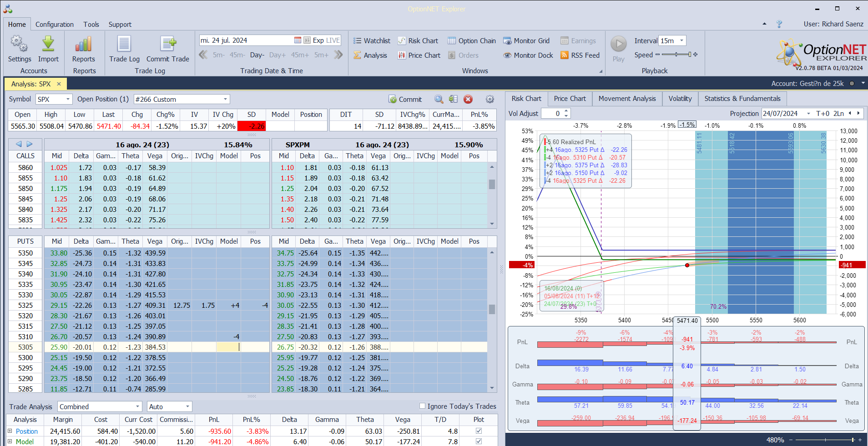
Task: Open Price Chart from the Windows group
Action: [x=419, y=55]
